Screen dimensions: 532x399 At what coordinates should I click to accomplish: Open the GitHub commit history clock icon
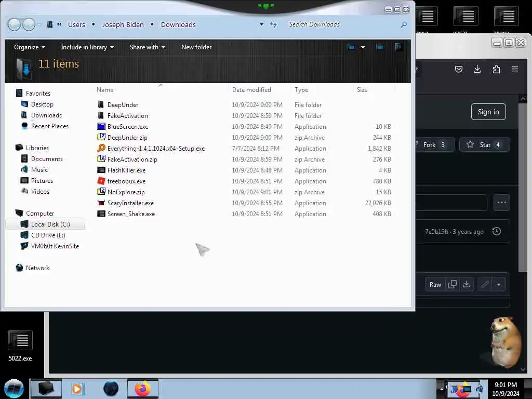[497, 231]
